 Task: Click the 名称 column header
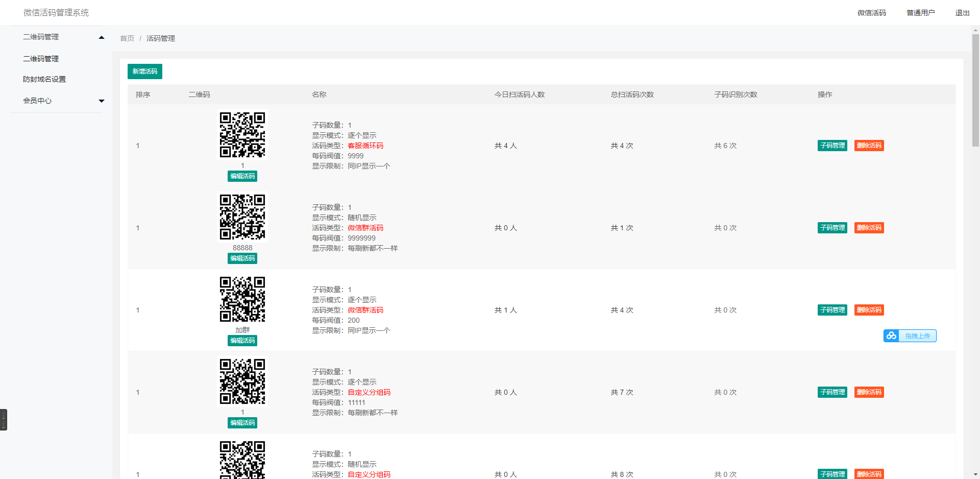[319, 94]
